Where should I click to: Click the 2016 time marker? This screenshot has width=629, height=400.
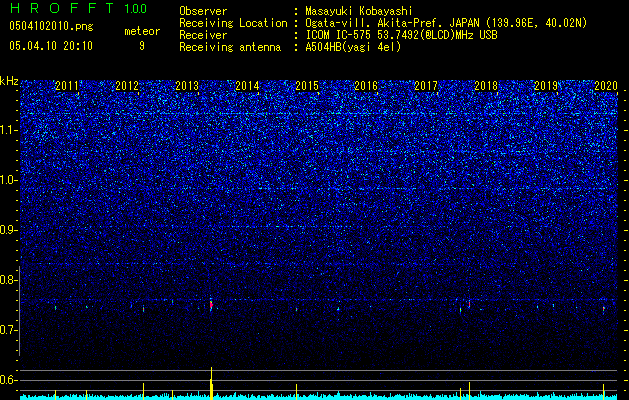coord(366,86)
